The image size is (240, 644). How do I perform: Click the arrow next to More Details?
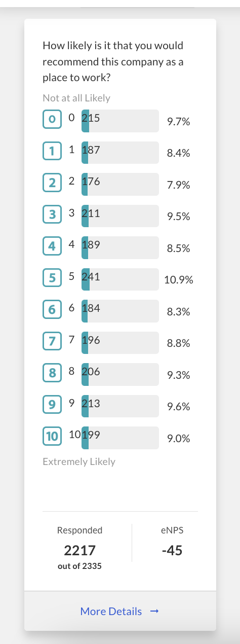pos(155,612)
